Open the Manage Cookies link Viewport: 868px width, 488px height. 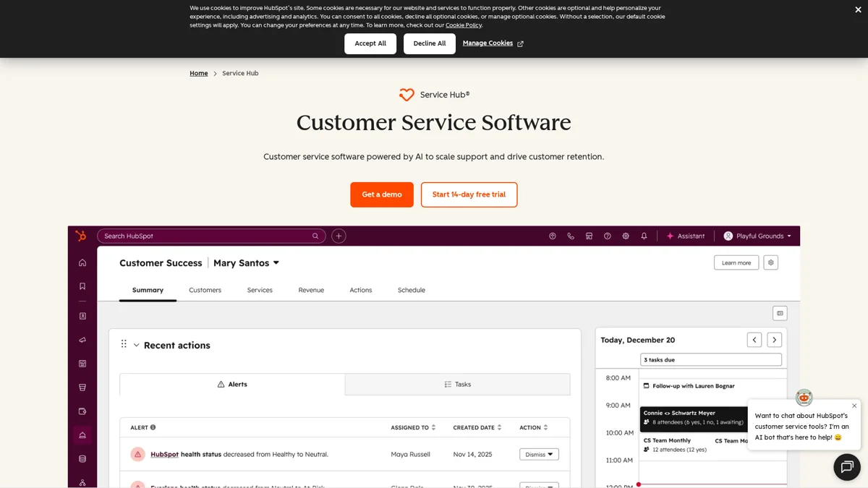coord(493,43)
